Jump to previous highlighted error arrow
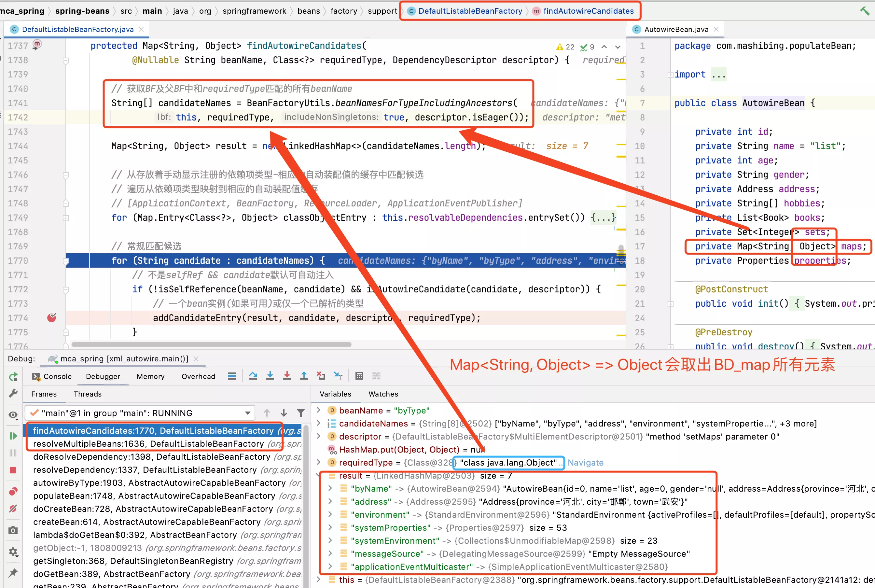Screen dimensions: 875x588 tap(604, 47)
